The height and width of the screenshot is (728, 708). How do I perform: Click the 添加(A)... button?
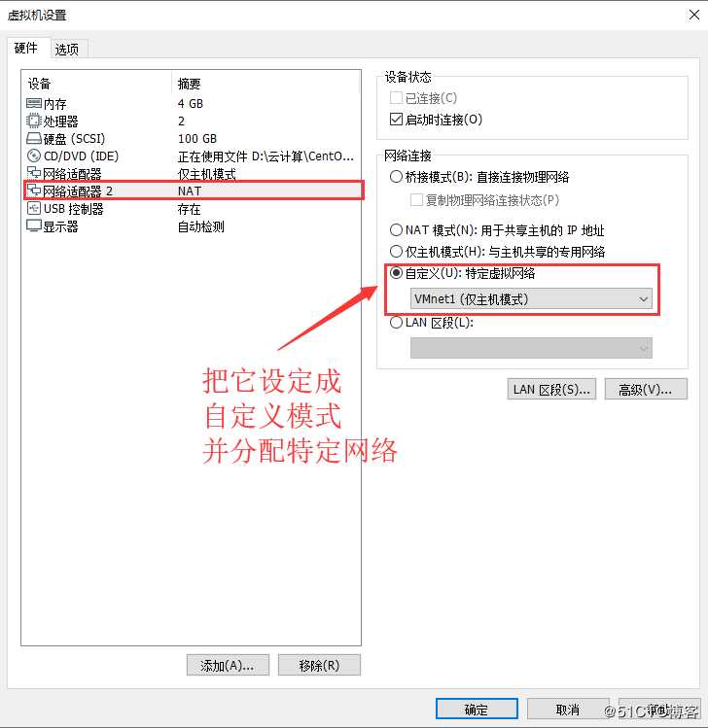[228, 666]
